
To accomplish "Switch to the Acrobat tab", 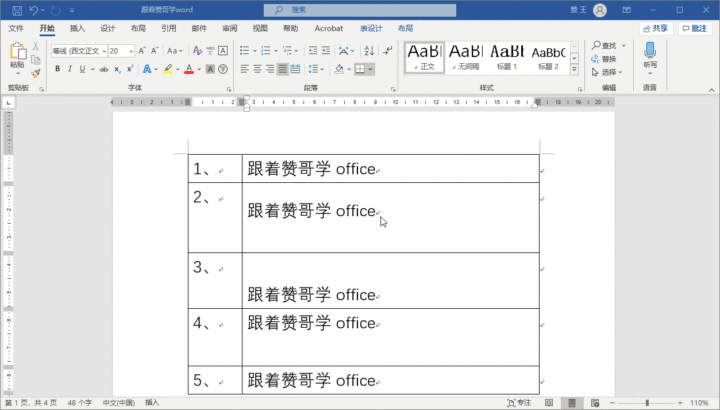I will click(328, 28).
